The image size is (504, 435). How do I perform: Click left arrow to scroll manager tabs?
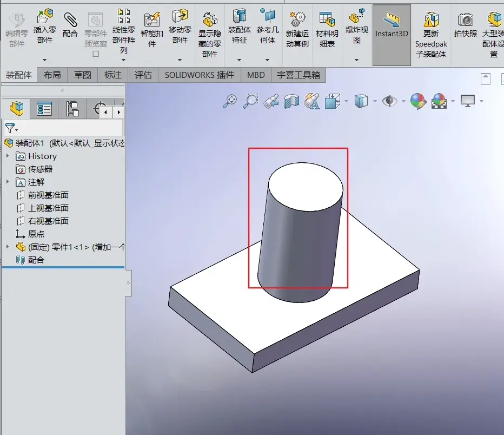click(106, 112)
